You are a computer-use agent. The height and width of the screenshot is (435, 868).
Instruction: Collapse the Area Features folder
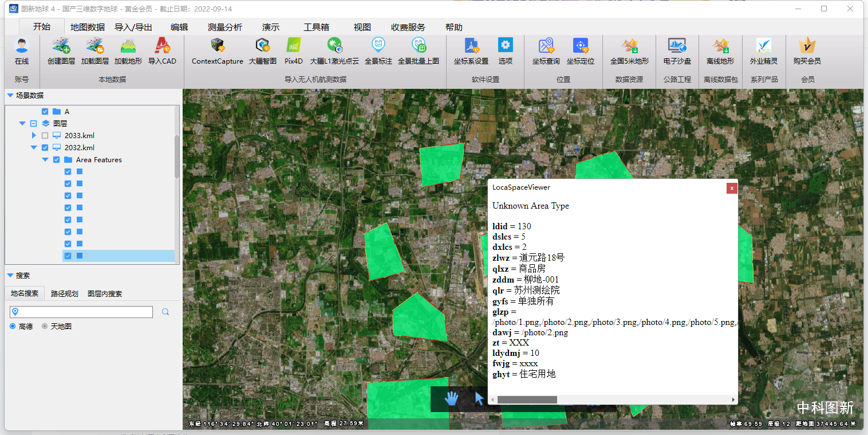tap(45, 159)
